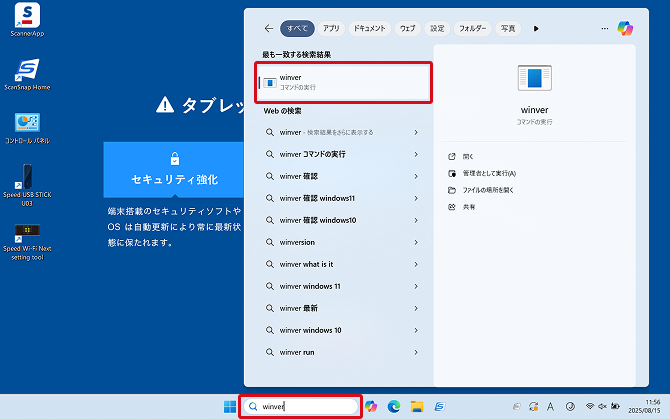Open File Explorer from the taskbar
The width and height of the screenshot is (670, 419).
coord(417,406)
